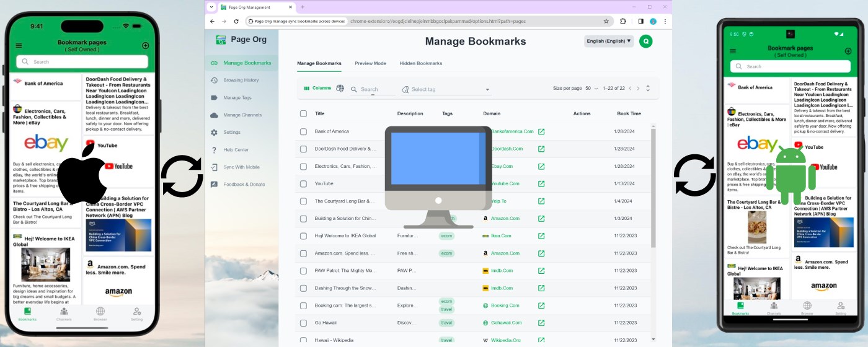Tap the add plus icon on the iPhone
Image resolution: width=868 pixels, height=347 pixels.
pyautogui.click(x=145, y=45)
